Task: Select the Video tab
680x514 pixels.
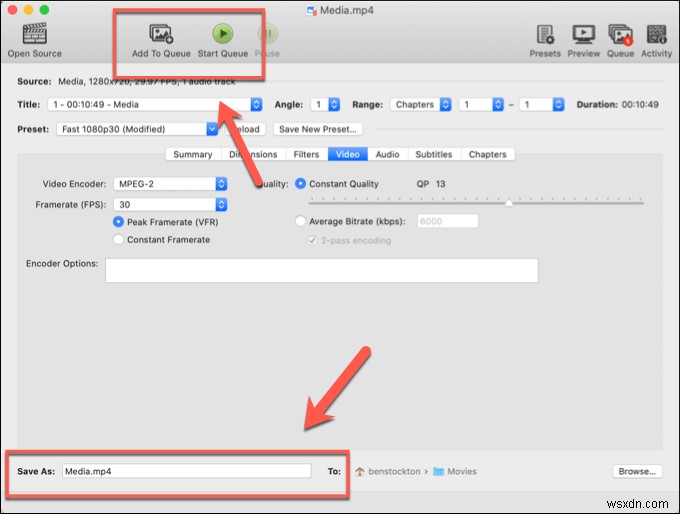Action: 348,154
